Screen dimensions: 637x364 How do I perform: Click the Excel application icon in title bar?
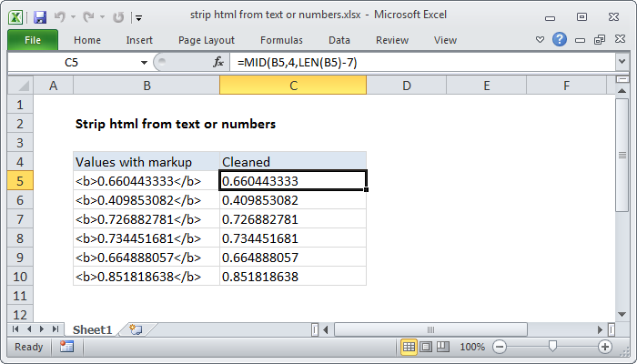[15, 17]
